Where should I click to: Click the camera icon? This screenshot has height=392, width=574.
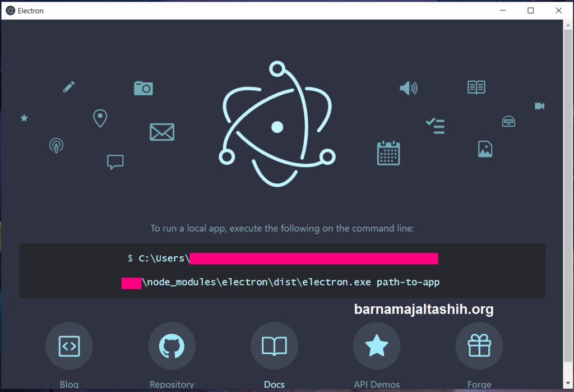(x=143, y=88)
